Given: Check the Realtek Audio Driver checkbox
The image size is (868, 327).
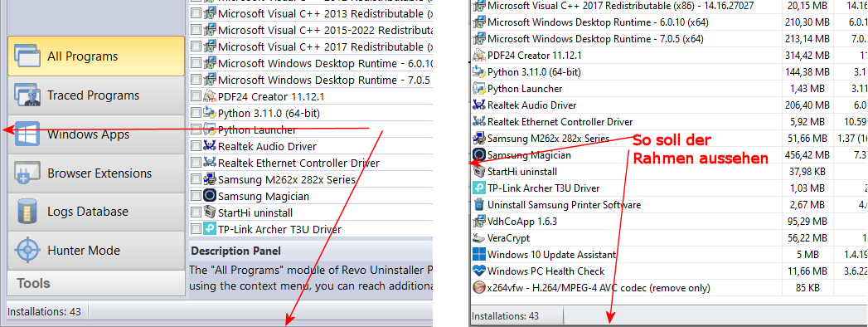Looking at the screenshot, I should (196, 146).
